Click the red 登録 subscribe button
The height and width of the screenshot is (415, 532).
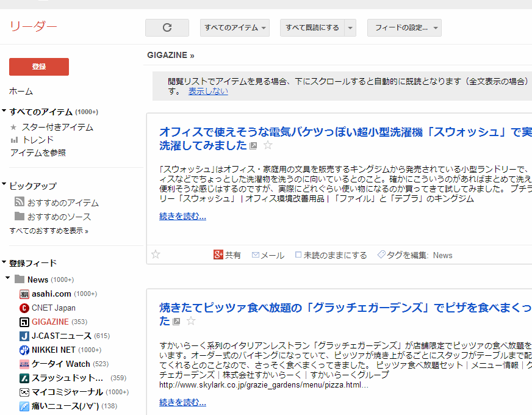(x=39, y=67)
